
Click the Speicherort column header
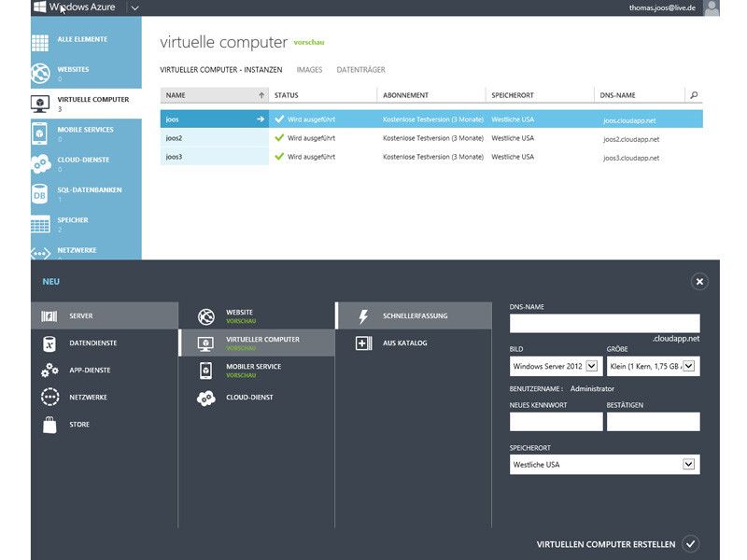pyautogui.click(x=512, y=95)
